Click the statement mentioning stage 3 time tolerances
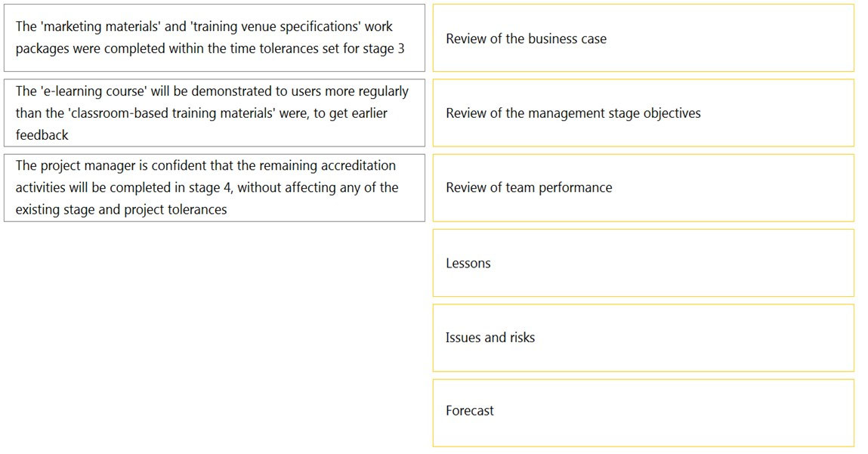Viewport: 868px width, 454px height. pyautogui.click(x=215, y=38)
